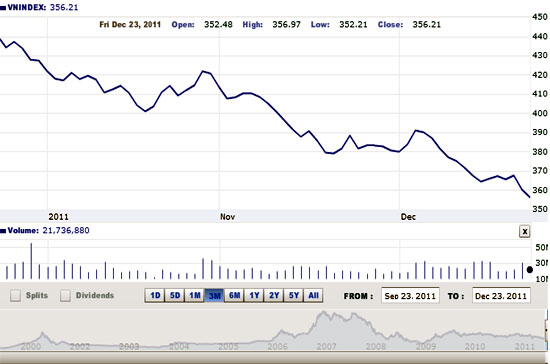Select the 5Y range button
Screen dimensions: 550x364
[294, 296]
